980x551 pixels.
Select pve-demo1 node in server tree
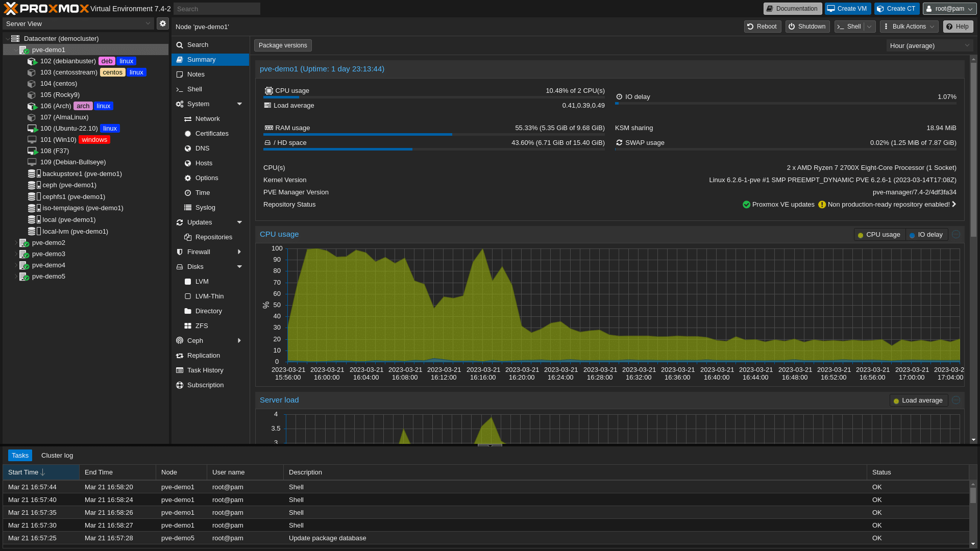point(48,50)
